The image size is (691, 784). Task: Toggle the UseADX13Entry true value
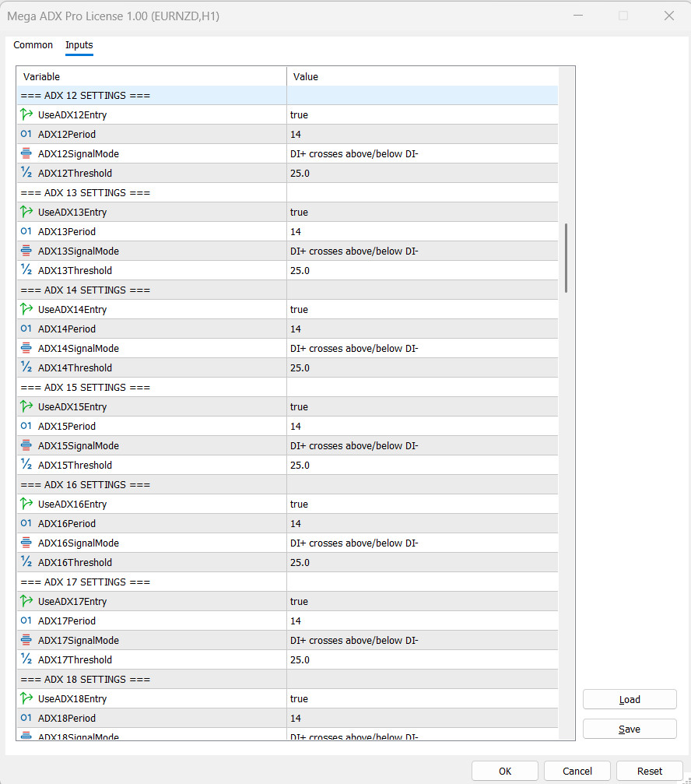[x=423, y=212]
